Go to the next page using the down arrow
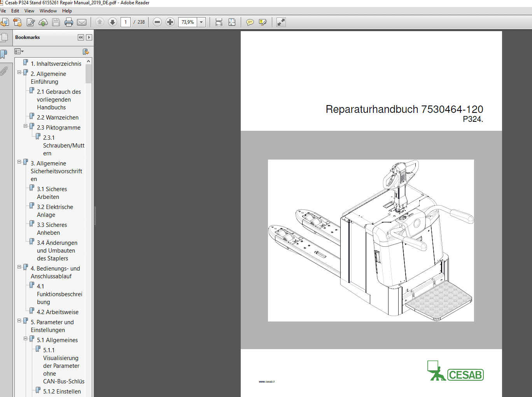 (x=112, y=22)
